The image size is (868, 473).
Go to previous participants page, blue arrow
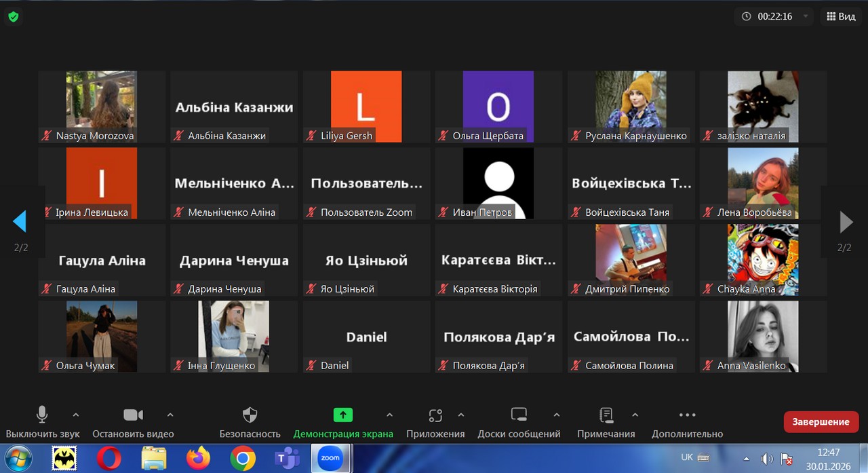point(20,221)
